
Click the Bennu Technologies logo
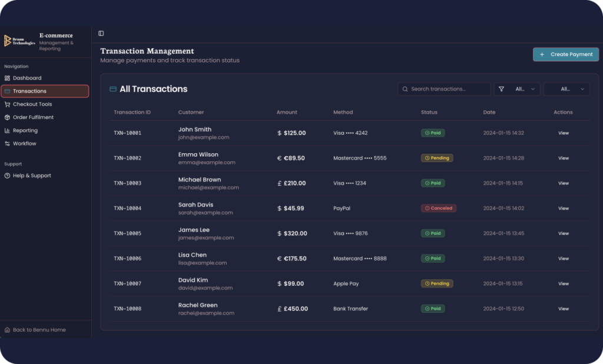point(19,41)
